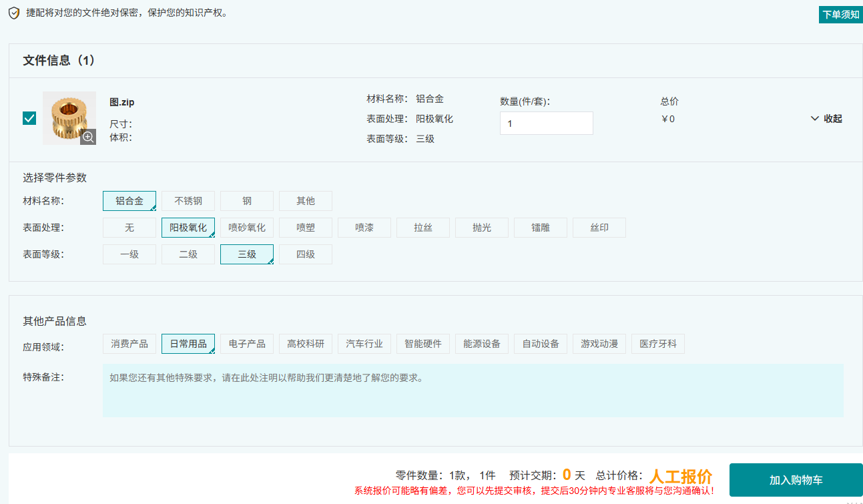Collapse the file details with 收起
This screenshot has height=504, width=863.
pyautogui.click(x=832, y=119)
